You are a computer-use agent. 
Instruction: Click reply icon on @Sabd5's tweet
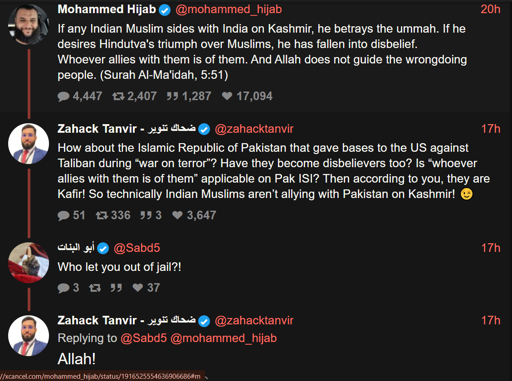tap(63, 288)
